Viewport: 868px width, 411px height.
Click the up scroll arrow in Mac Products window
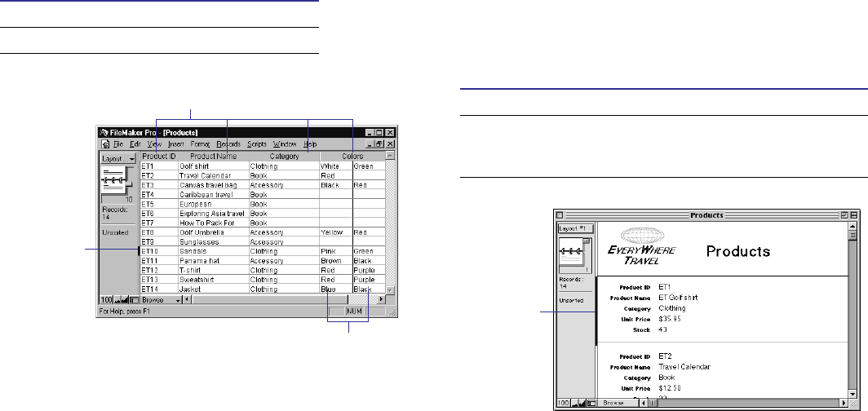click(x=852, y=225)
